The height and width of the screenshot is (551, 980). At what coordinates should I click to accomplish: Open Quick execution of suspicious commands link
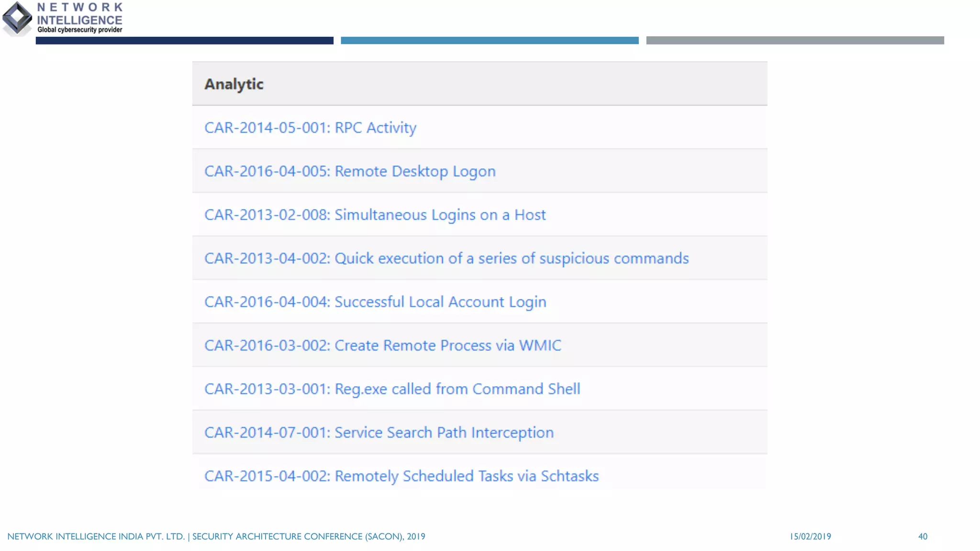(x=446, y=258)
